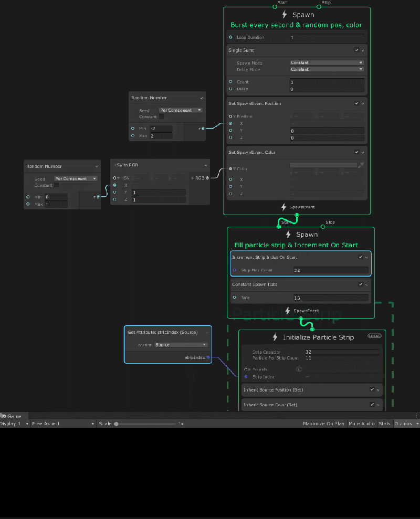This screenshot has height=519, width=420.
Task: Click the Start flow port atop the Spawn context
Action: (x=274, y=6)
